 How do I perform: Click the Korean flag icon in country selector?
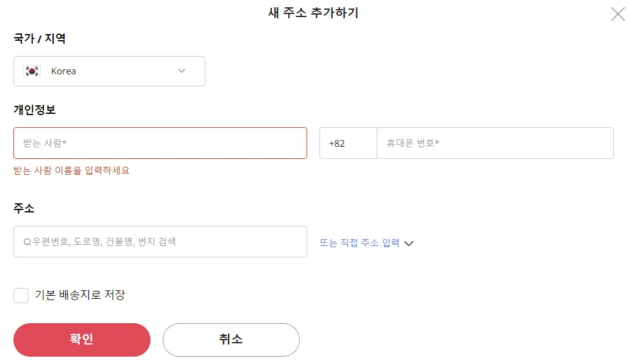(x=30, y=71)
